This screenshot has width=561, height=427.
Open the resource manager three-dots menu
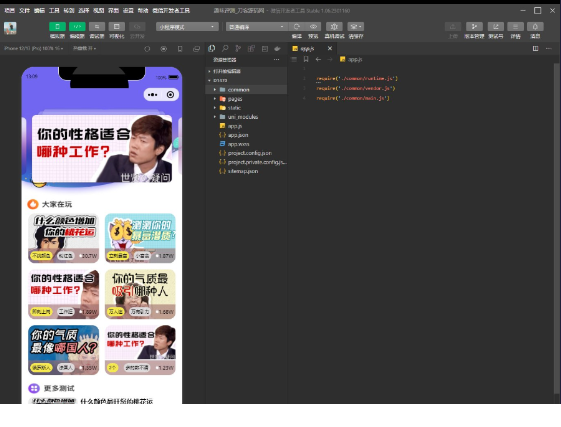pos(277,60)
